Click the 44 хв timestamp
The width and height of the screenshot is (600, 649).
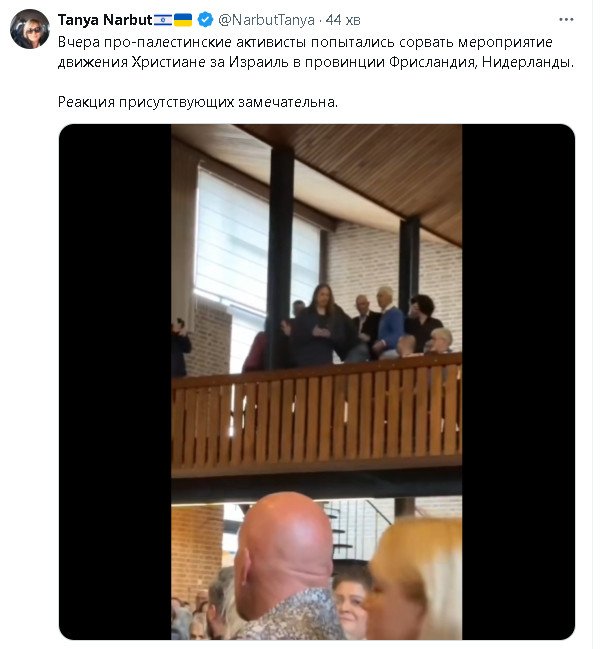coord(343,20)
